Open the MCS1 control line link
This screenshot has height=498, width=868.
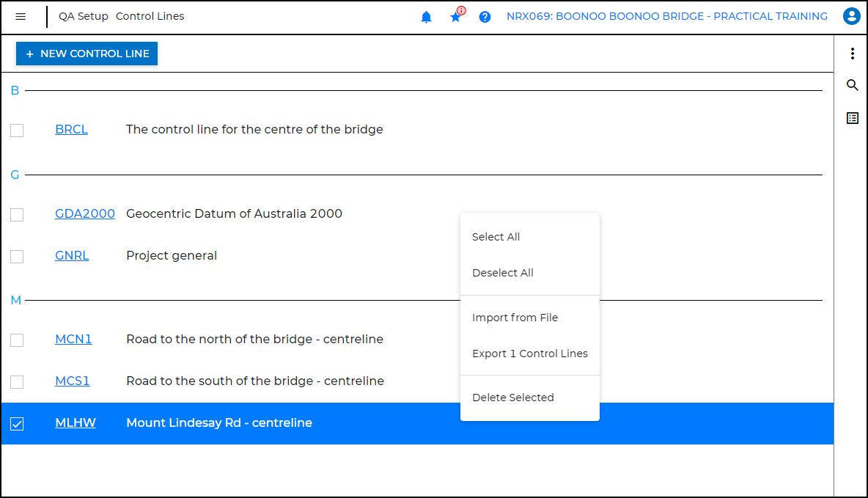point(73,381)
